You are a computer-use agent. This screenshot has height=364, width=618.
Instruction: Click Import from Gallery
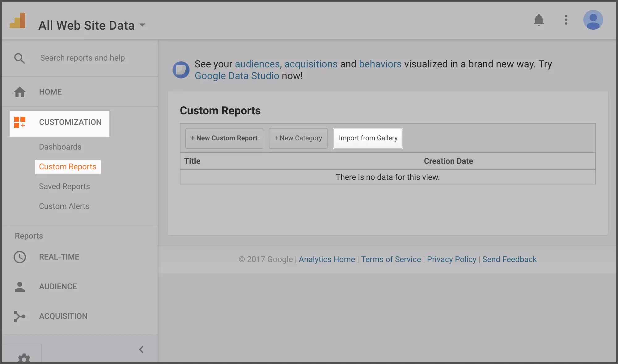tap(368, 138)
